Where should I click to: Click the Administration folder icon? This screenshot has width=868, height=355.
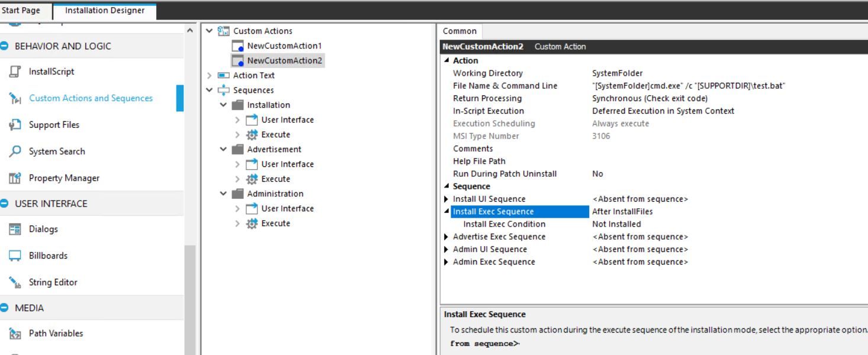(238, 193)
